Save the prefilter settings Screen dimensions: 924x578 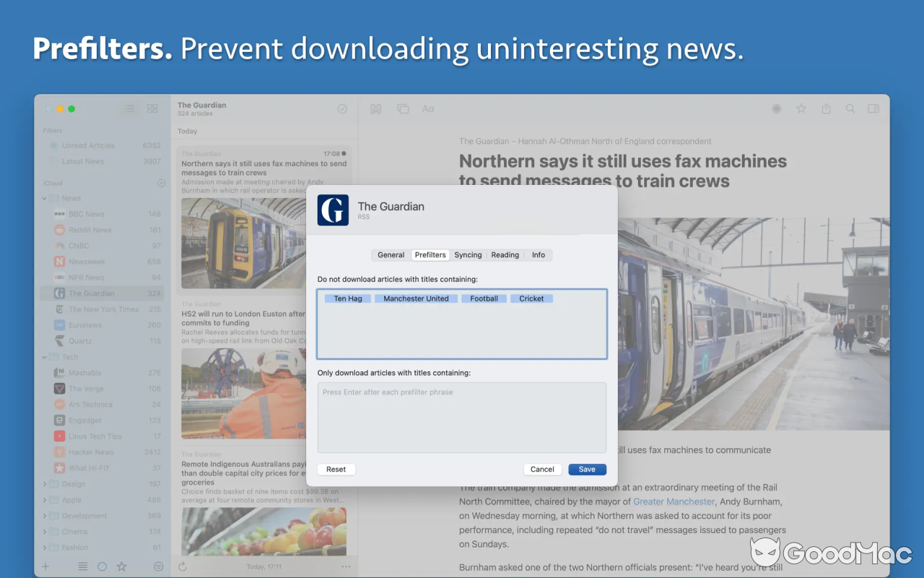pos(587,469)
